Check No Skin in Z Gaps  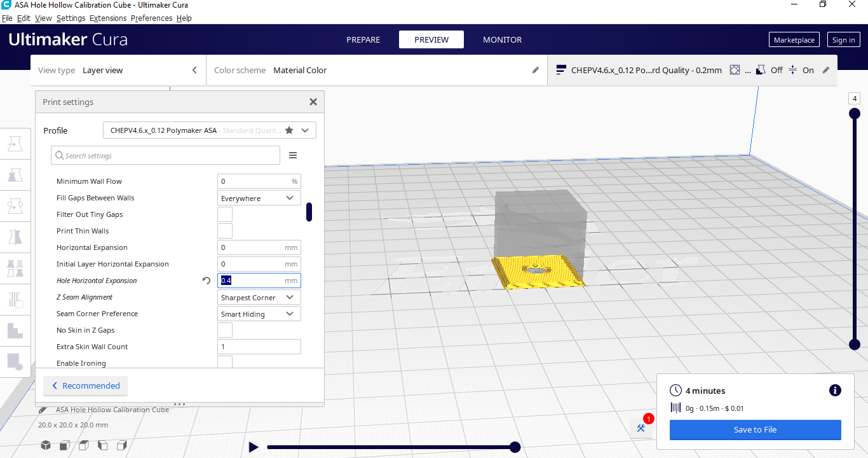[x=224, y=330]
